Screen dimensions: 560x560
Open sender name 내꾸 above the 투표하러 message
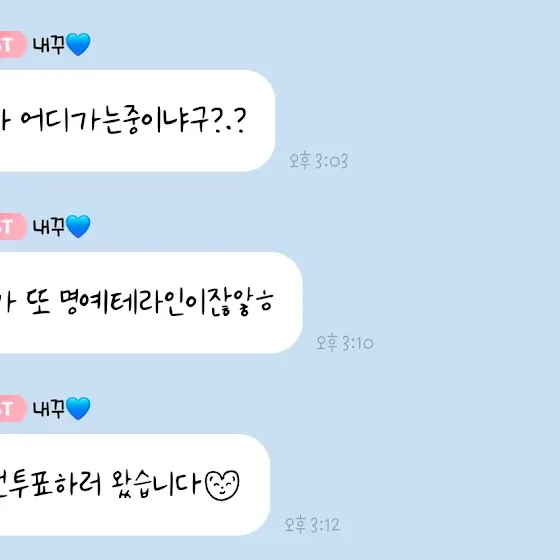point(49,408)
